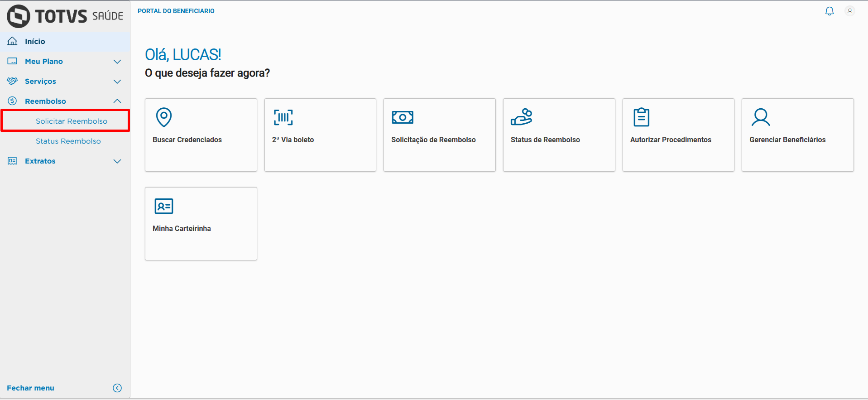Click the Minha Carteirinha ID card icon
Viewport: 868px width, 400px height.
164,206
